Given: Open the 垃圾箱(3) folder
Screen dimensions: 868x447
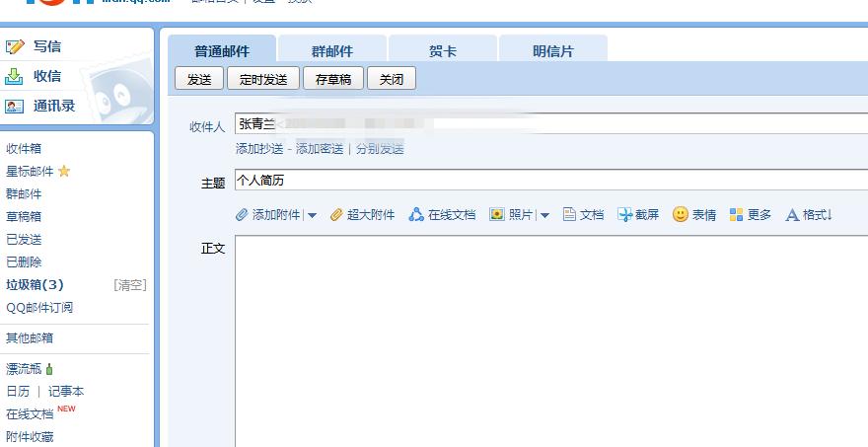Looking at the screenshot, I should (35, 285).
